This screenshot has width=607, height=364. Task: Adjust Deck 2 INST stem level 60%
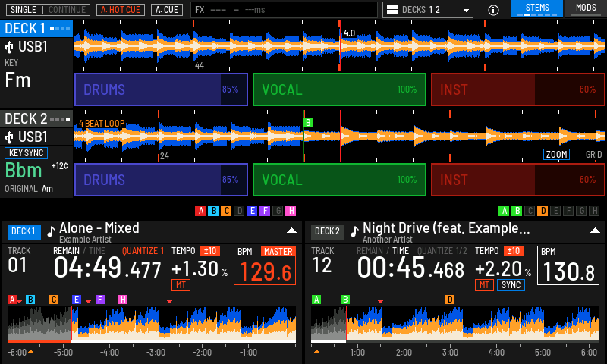(x=518, y=180)
